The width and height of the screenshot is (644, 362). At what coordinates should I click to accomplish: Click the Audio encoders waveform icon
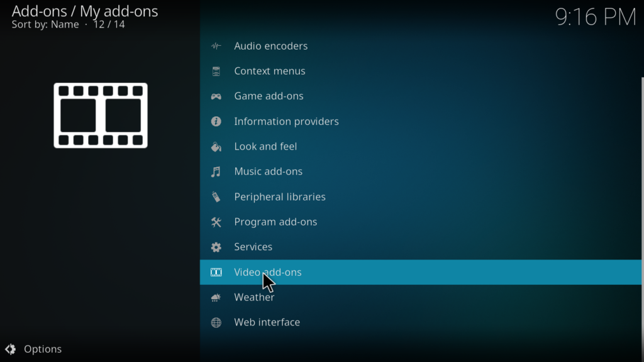tap(216, 46)
